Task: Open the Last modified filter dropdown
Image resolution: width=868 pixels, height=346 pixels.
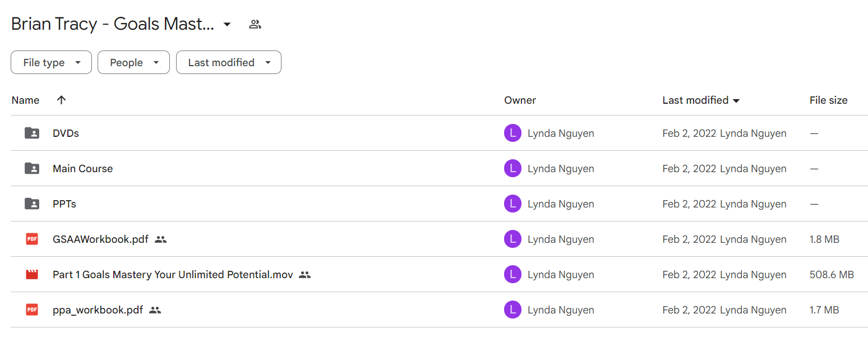Action: [229, 62]
